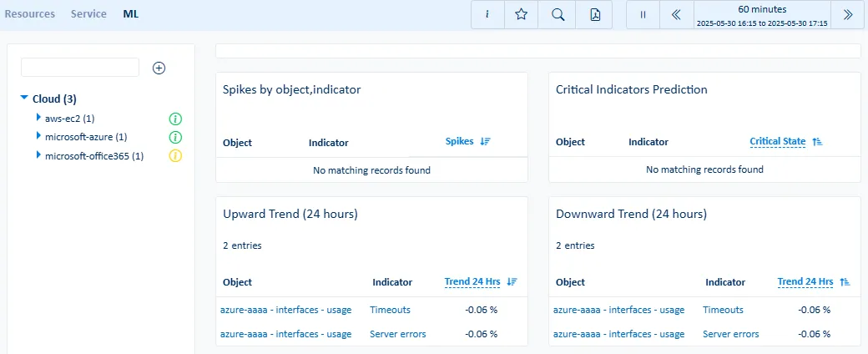
Task: Click the yellow status icon for microsoft-office365
Action: pos(175,155)
